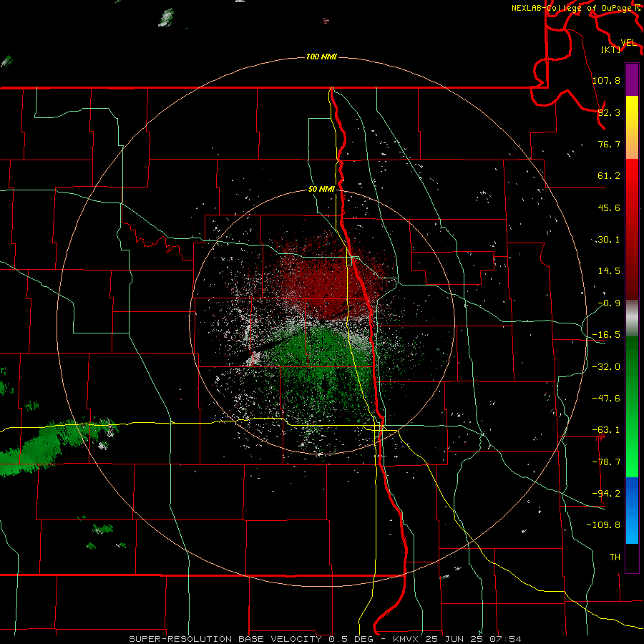This screenshot has height=644, width=644.
Task: Select the 92.3 scale value
Action: (x=609, y=112)
